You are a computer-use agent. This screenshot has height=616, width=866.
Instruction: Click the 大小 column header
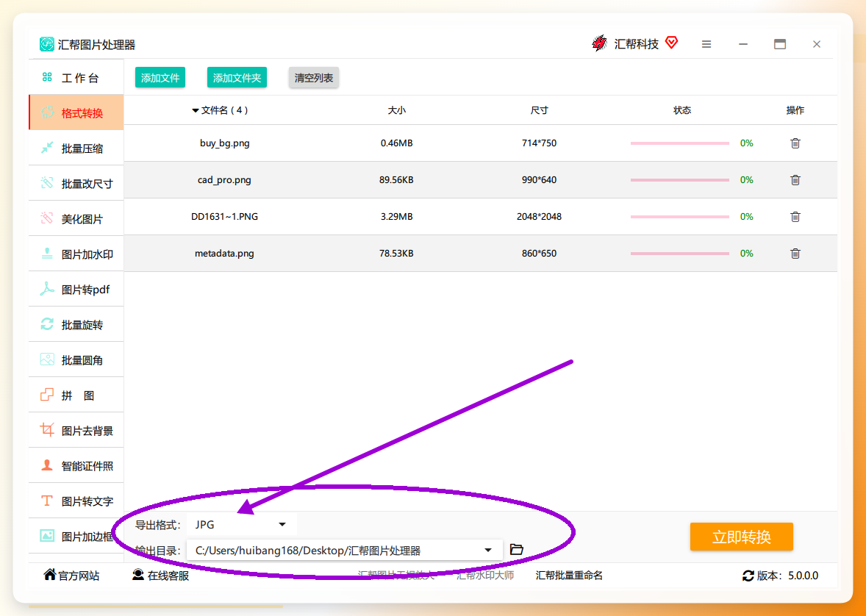tap(396, 110)
